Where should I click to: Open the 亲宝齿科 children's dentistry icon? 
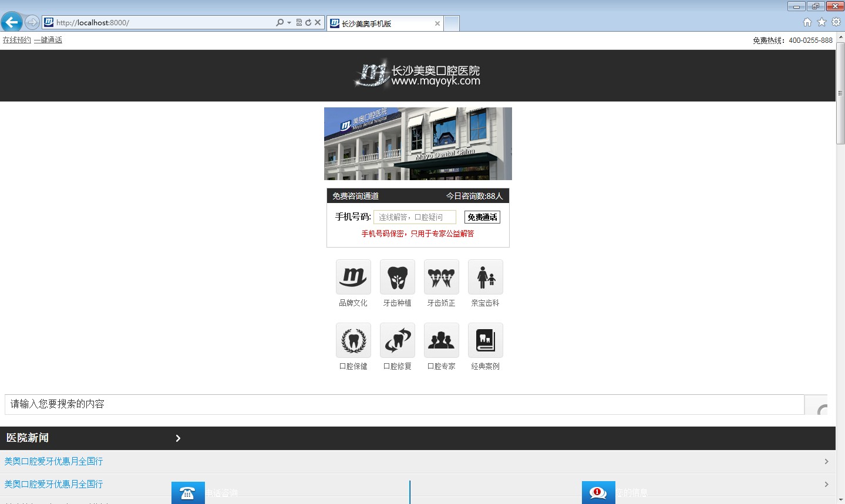point(486,277)
